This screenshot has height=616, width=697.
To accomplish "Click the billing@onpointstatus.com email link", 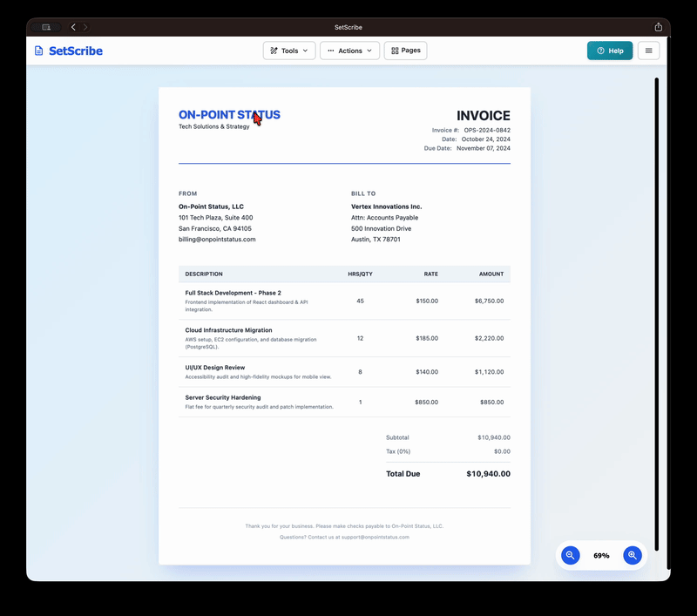I will (x=216, y=239).
